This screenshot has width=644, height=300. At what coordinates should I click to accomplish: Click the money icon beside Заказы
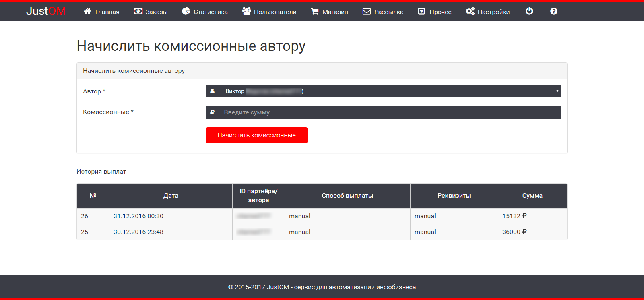(x=138, y=11)
